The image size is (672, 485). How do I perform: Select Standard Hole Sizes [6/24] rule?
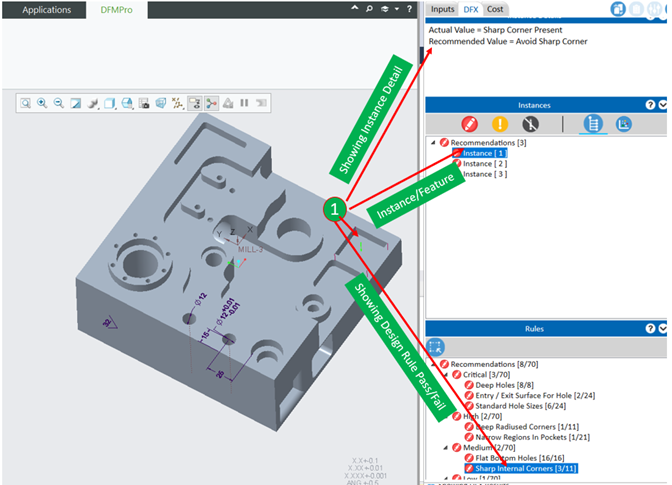[520, 406]
